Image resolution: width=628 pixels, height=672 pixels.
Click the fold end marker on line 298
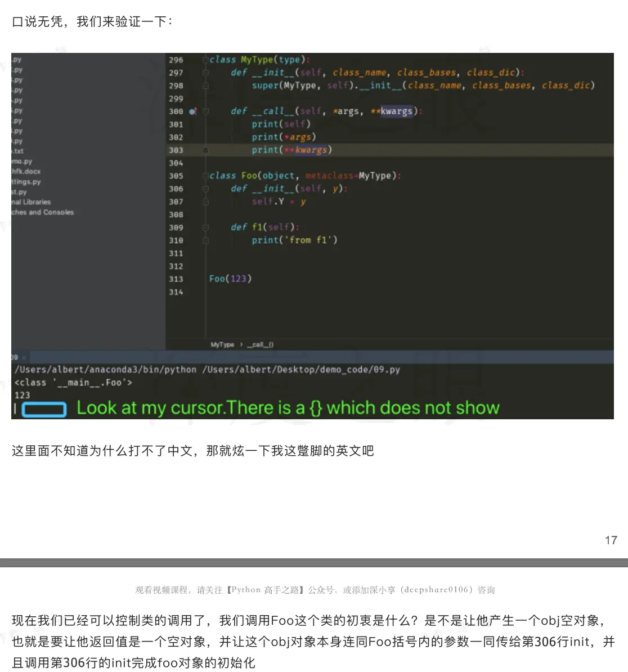tap(205, 86)
